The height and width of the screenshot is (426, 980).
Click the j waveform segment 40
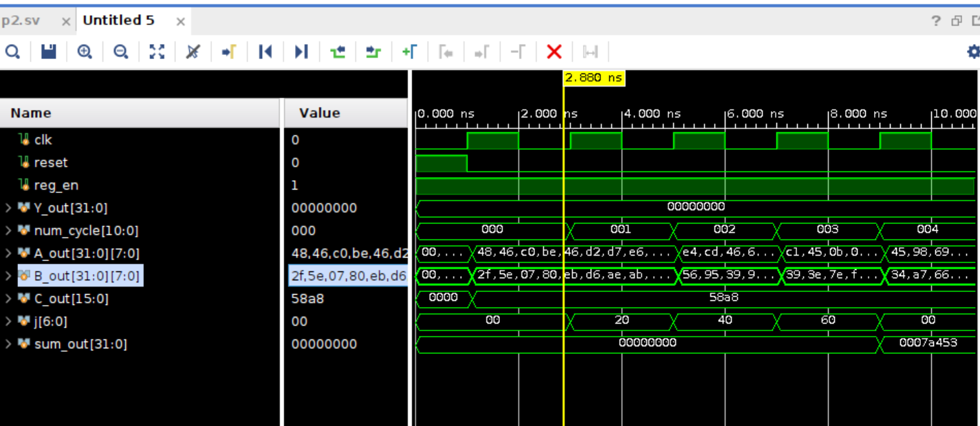coord(724,319)
